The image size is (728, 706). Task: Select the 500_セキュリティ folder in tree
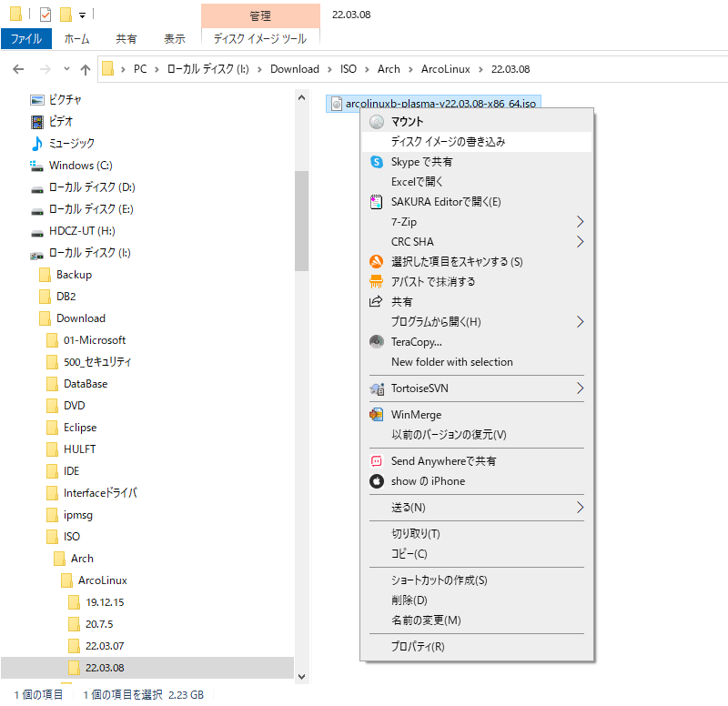point(97,361)
